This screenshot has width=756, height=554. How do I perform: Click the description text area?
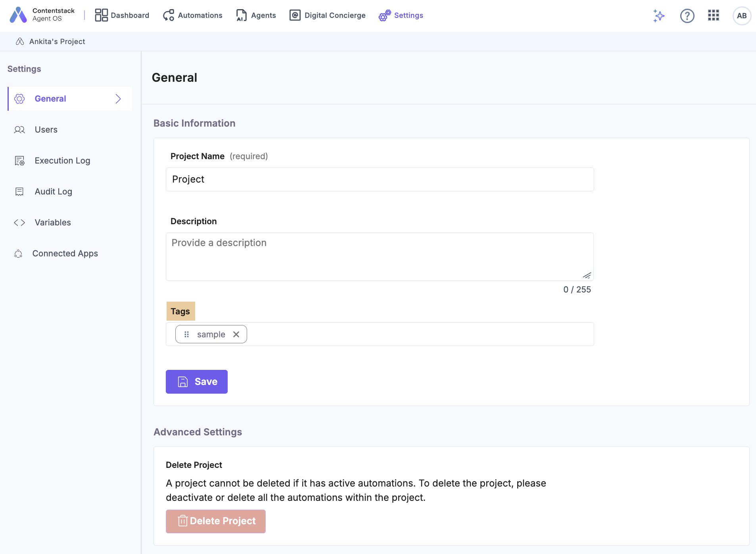[380, 256]
